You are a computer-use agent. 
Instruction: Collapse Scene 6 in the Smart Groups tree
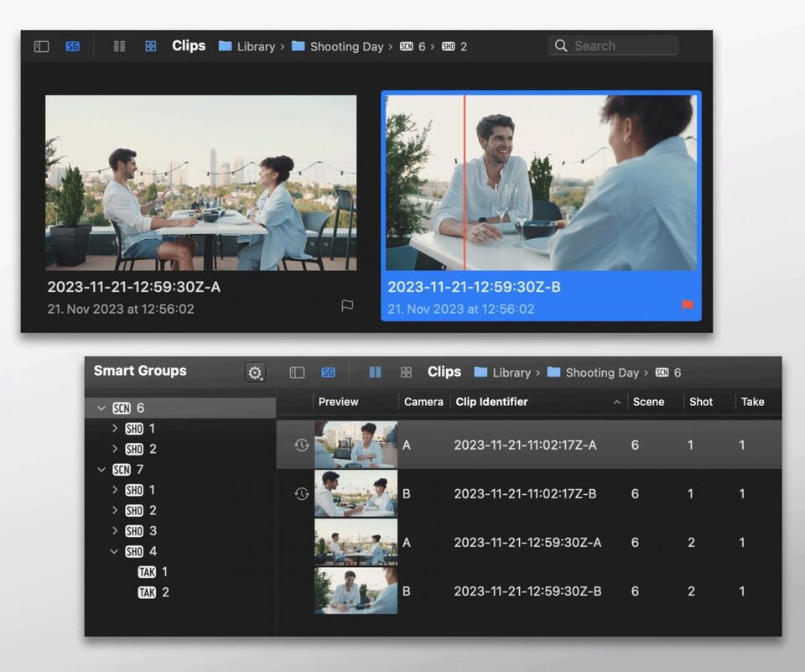[x=101, y=409]
